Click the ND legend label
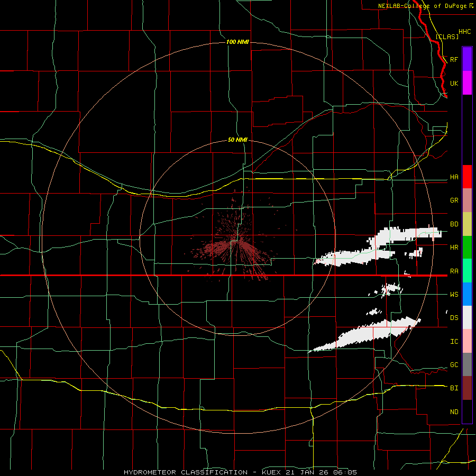 point(454,412)
